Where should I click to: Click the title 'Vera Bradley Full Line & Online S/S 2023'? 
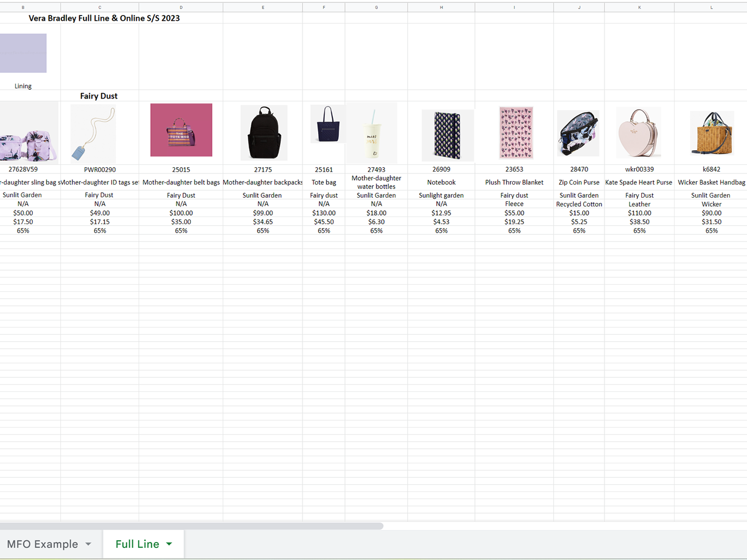(104, 18)
